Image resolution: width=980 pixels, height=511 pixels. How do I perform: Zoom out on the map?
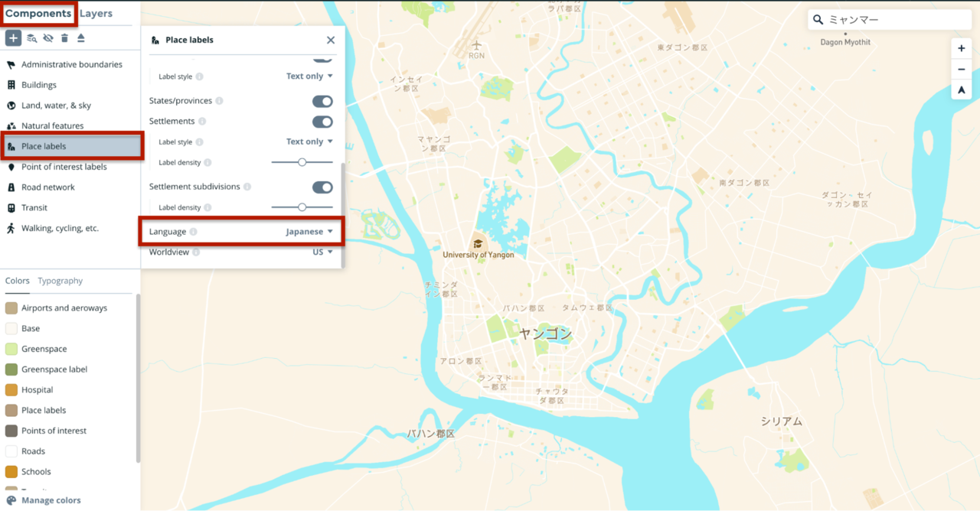[962, 70]
